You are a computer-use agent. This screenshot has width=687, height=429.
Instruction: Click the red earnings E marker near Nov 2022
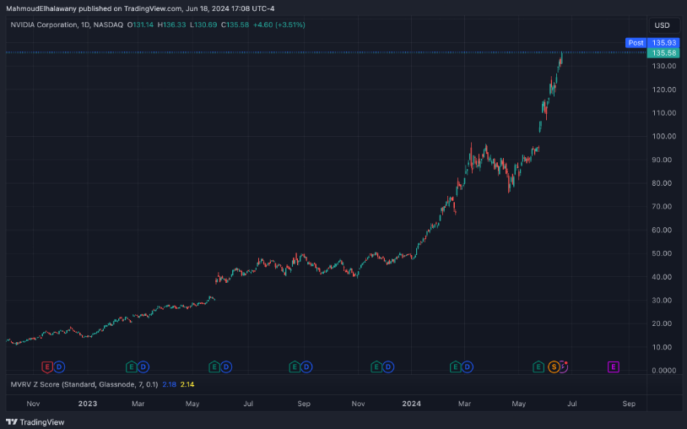tap(46, 367)
